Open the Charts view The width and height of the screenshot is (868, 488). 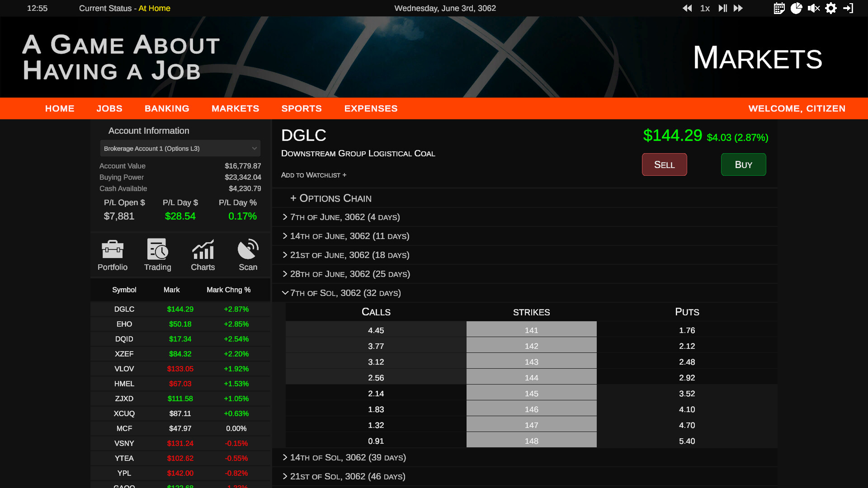point(203,254)
